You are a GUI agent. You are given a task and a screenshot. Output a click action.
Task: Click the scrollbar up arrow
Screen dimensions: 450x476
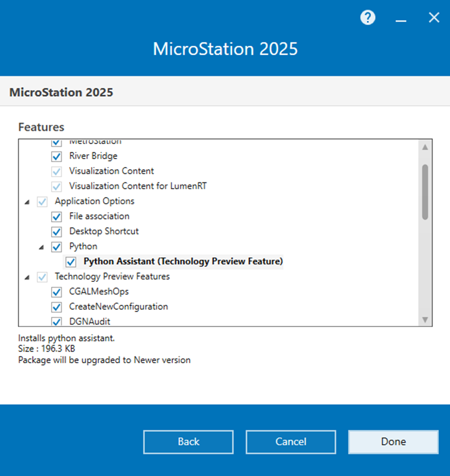(425, 147)
